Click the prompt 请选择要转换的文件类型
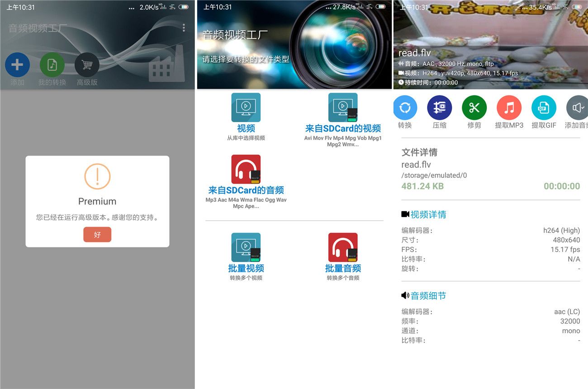The width and height of the screenshot is (588, 389). (x=246, y=59)
